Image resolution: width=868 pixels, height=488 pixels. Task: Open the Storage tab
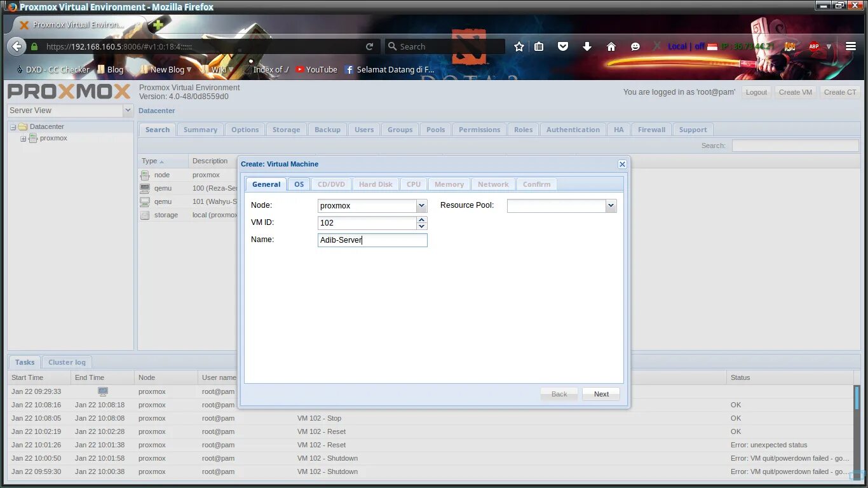pos(286,130)
